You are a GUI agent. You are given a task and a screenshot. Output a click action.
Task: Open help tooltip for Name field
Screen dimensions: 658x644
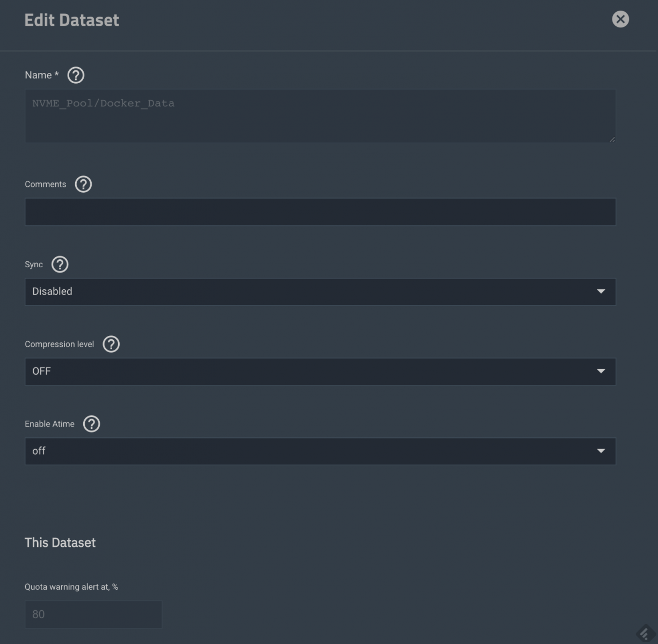tap(76, 75)
